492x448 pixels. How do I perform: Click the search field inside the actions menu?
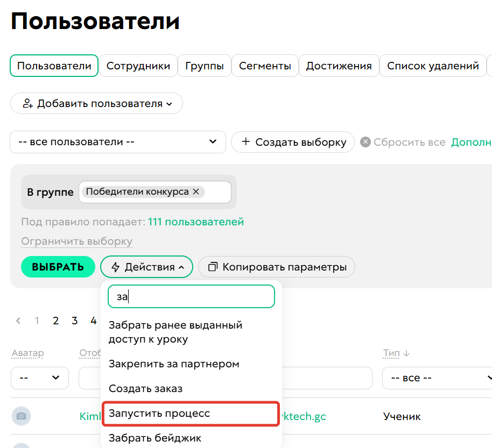(191, 296)
